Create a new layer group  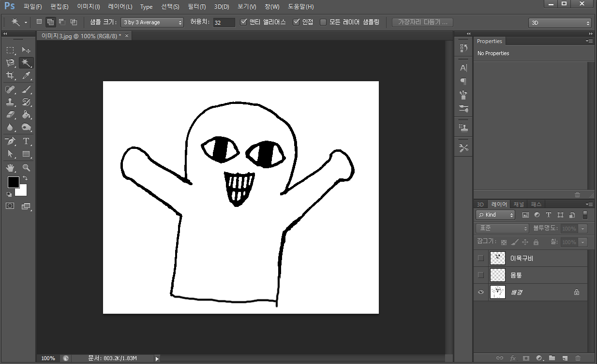click(x=552, y=358)
